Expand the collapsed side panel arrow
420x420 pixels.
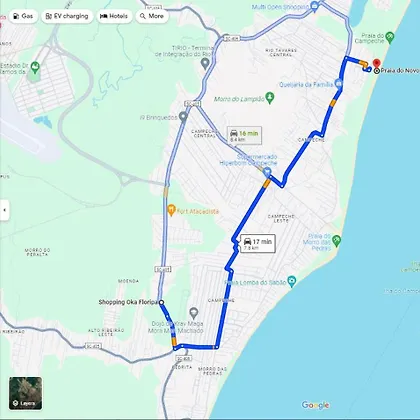pyautogui.click(x=4, y=210)
